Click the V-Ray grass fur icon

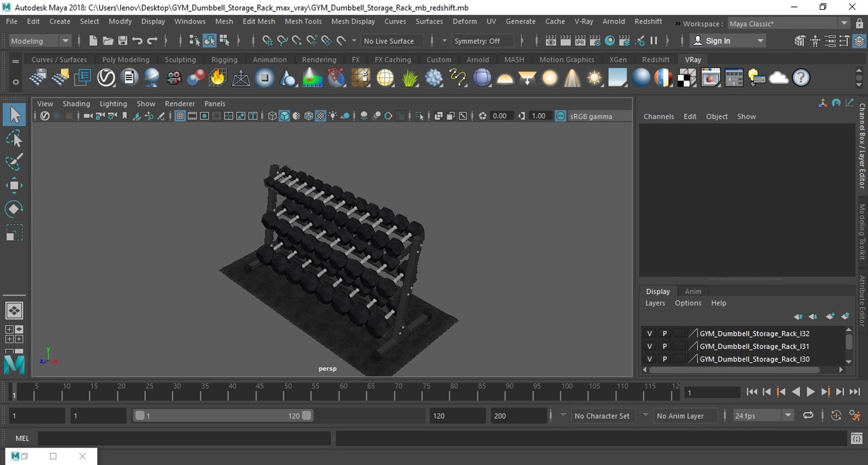410,78
